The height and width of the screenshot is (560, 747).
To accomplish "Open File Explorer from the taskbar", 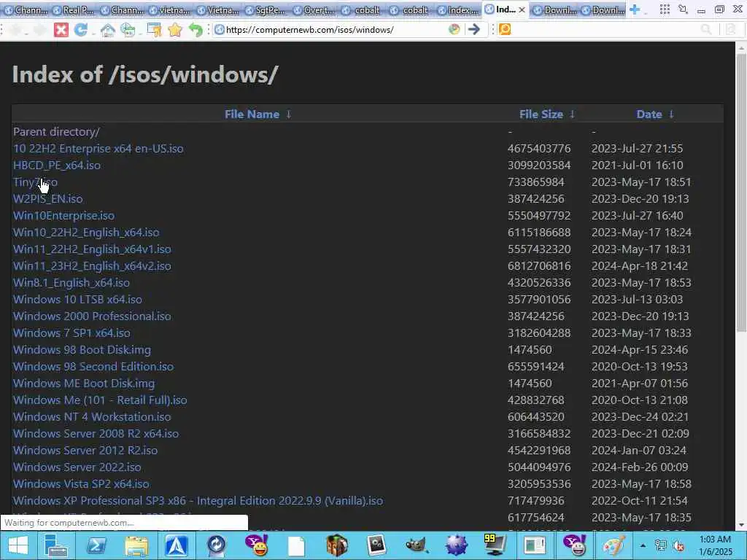I will point(136,545).
